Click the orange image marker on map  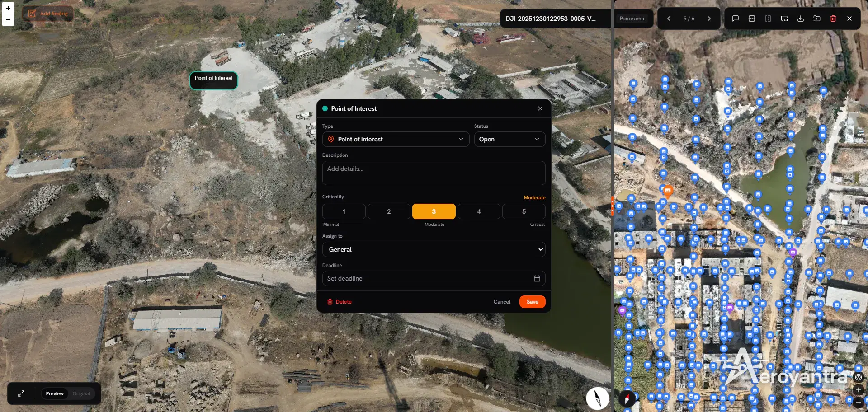click(x=668, y=191)
